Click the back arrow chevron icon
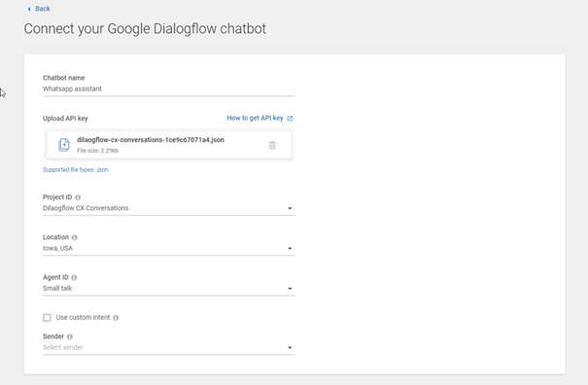 point(29,9)
